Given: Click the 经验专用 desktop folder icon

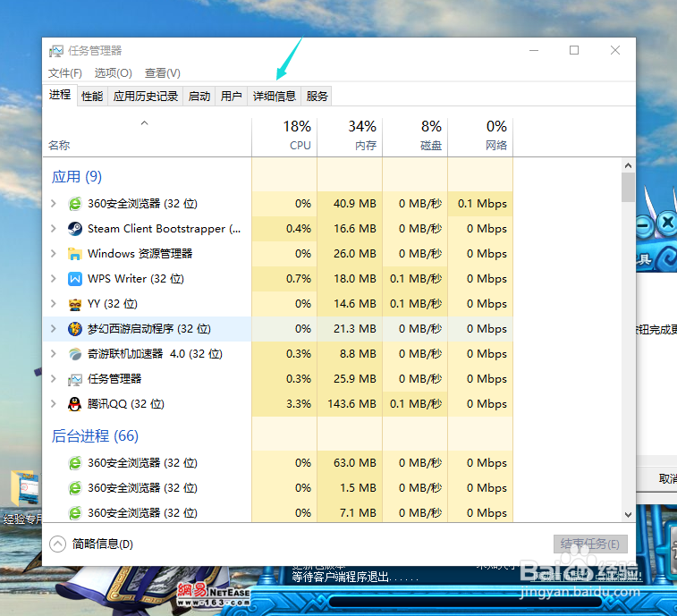Looking at the screenshot, I should pos(25,489).
